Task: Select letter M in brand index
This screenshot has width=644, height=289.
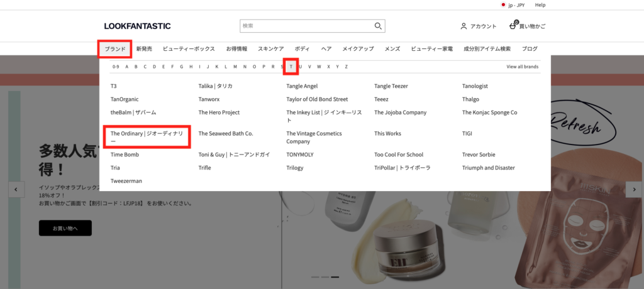Action: tap(235, 67)
